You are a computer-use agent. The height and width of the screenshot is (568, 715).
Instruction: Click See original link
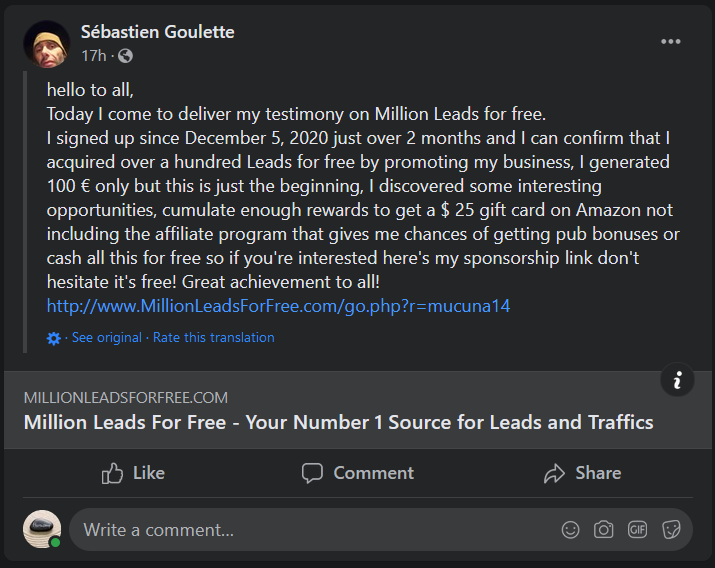click(107, 338)
